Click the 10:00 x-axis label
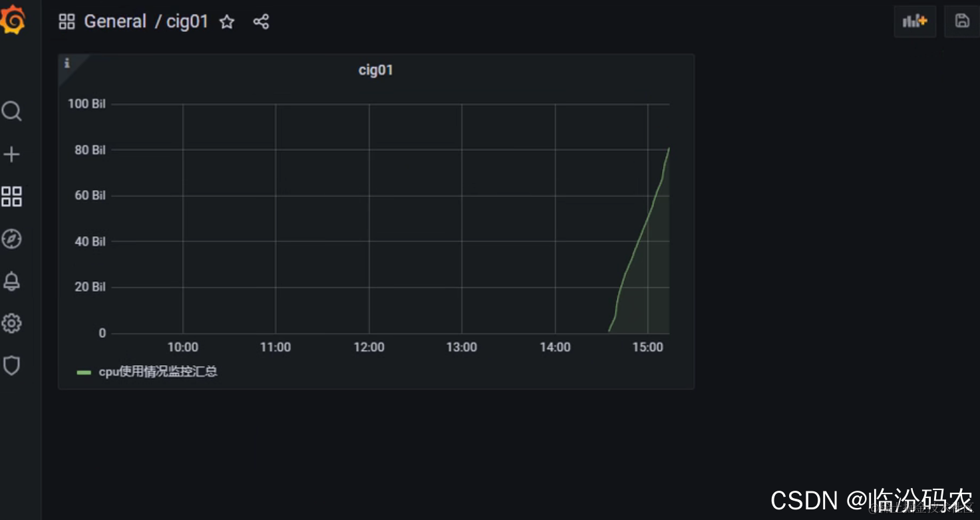Image resolution: width=980 pixels, height=520 pixels. pyautogui.click(x=183, y=347)
